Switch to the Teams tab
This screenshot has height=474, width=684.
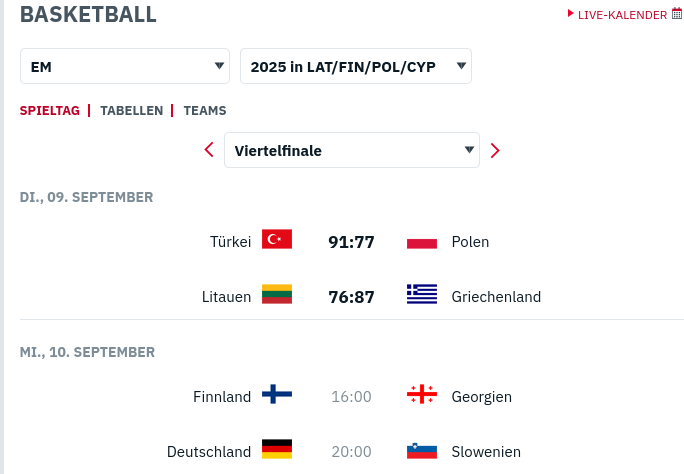click(205, 111)
